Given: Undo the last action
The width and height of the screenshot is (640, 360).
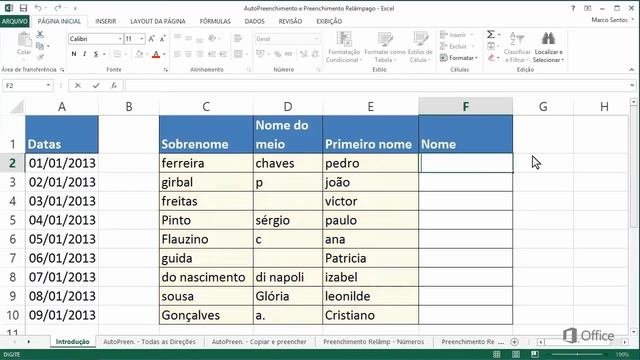Looking at the screenshot, I should tap(38, 8).
